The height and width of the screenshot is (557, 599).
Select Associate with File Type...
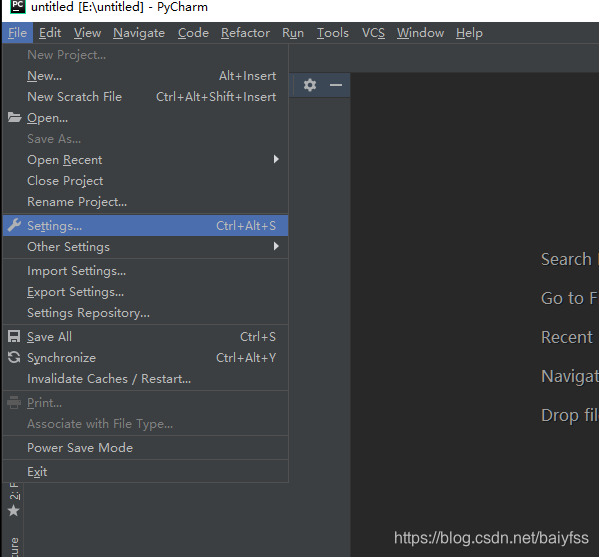click(145, 424)
